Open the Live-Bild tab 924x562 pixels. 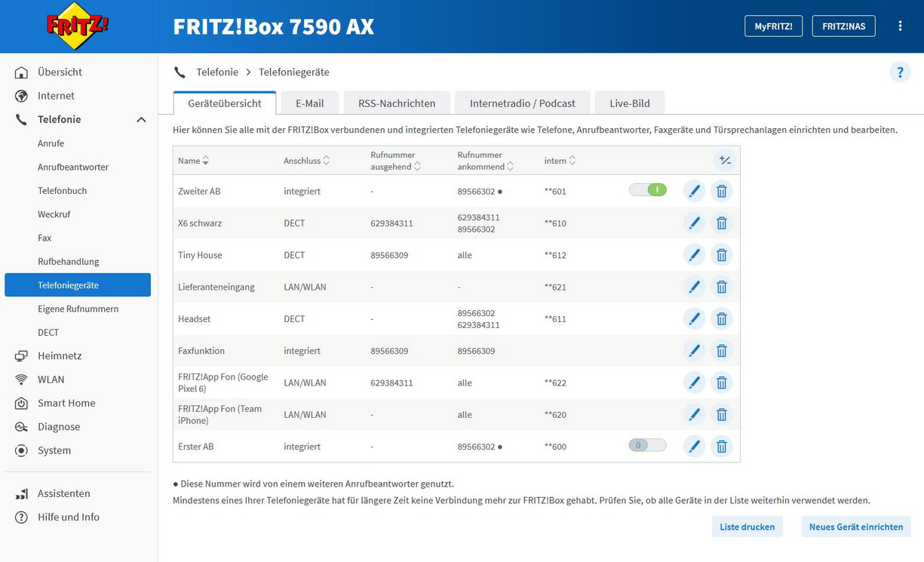pyautogui.click(x=630, y=103)
